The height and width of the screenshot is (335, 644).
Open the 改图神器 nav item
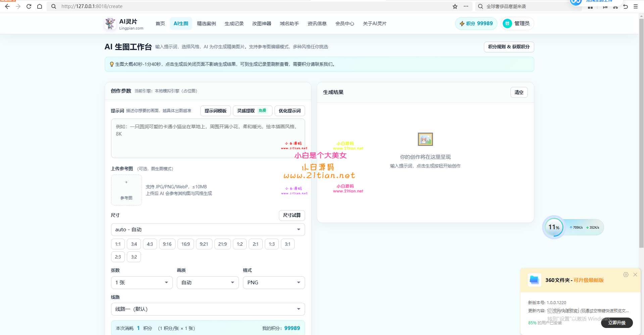[x=262, y=23]
